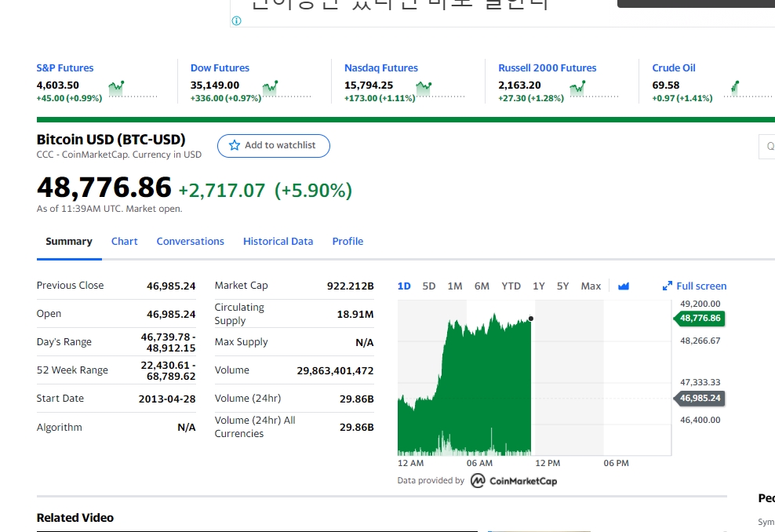Open the Dow Futures link
Viewport: 775px width, 532px height.
click(220, 67)
